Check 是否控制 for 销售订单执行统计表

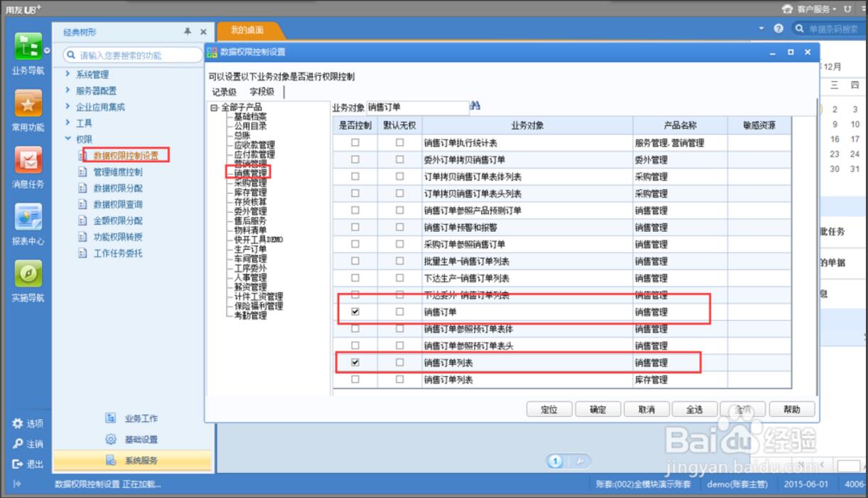[355, 142]
